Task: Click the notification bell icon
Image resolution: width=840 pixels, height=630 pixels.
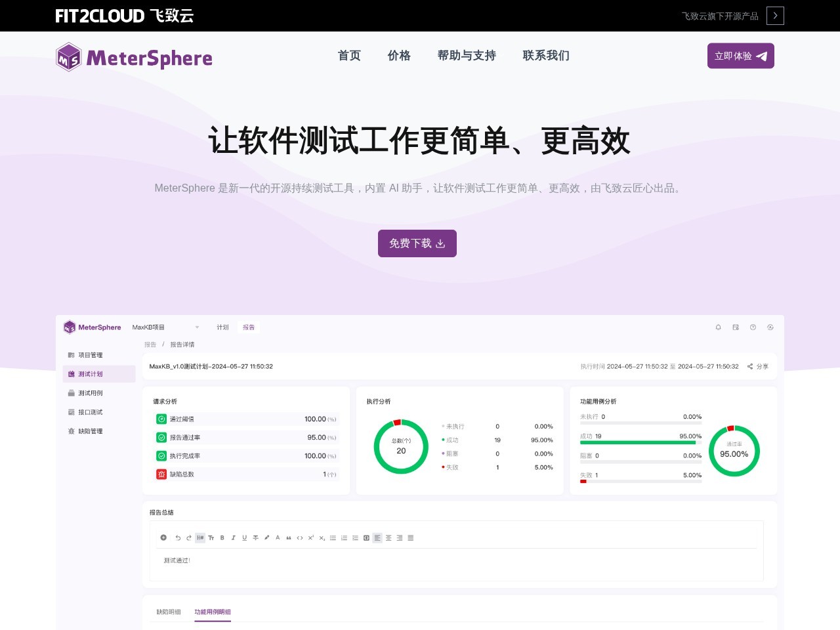Action: click(718, 327)
